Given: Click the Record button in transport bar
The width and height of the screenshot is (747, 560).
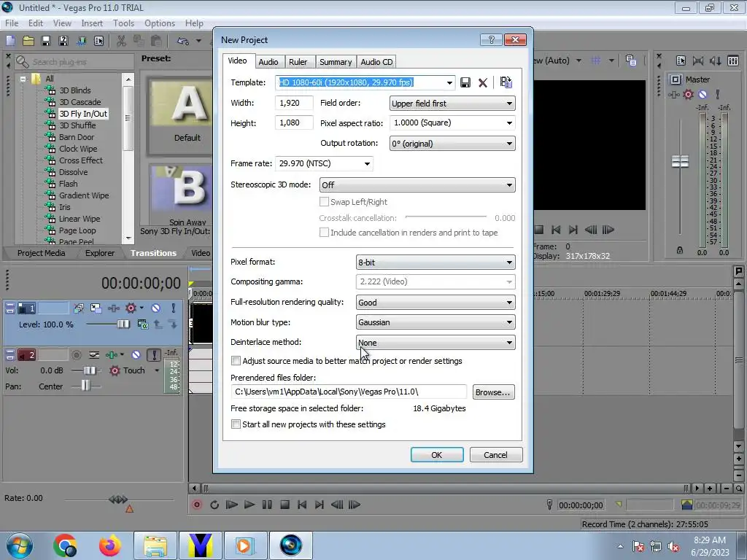Looking at the screenshot, I should pos(196,505).
